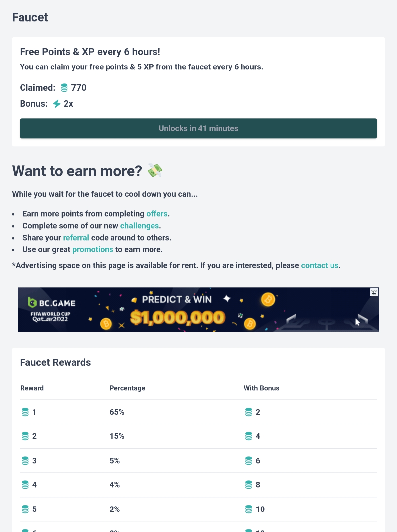Click the contact us link
The height and width of the screenshot is (532, 397).
(320, 265)
